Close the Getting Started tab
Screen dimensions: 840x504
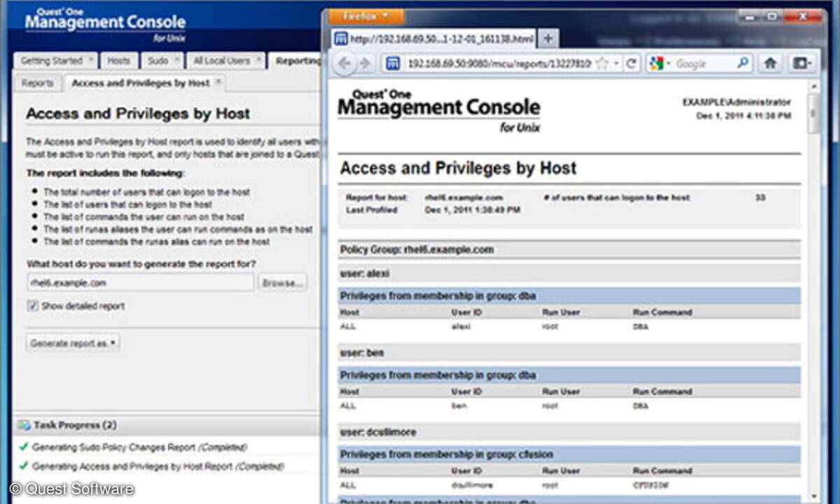point(91,61)
